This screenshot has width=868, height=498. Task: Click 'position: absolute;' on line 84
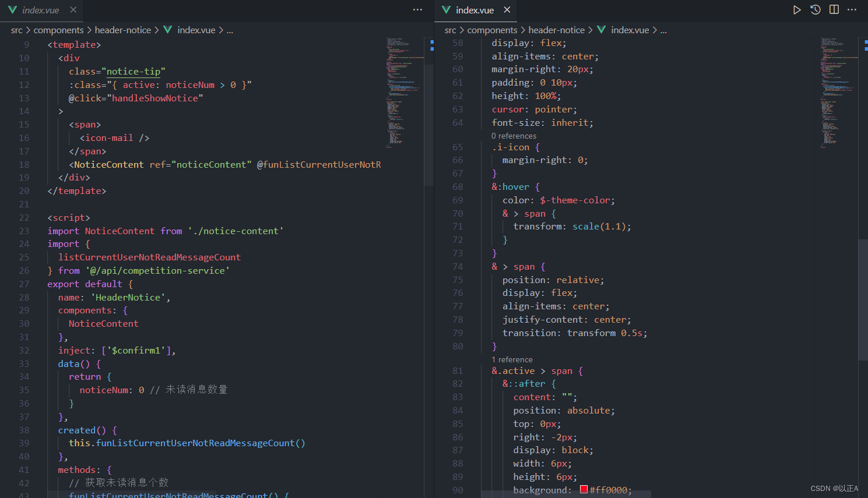[564, 411]
